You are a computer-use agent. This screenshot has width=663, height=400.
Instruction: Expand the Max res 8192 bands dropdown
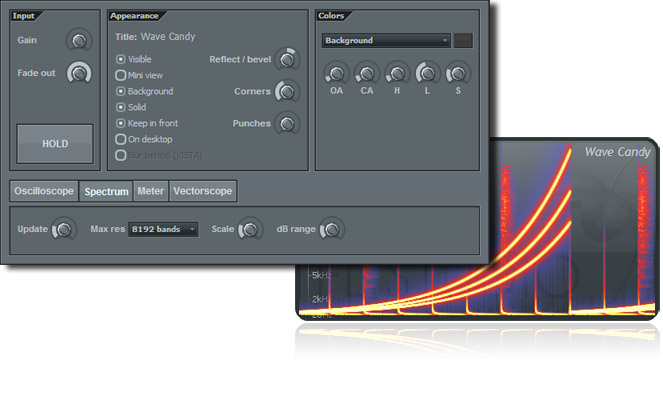(163, 229)
